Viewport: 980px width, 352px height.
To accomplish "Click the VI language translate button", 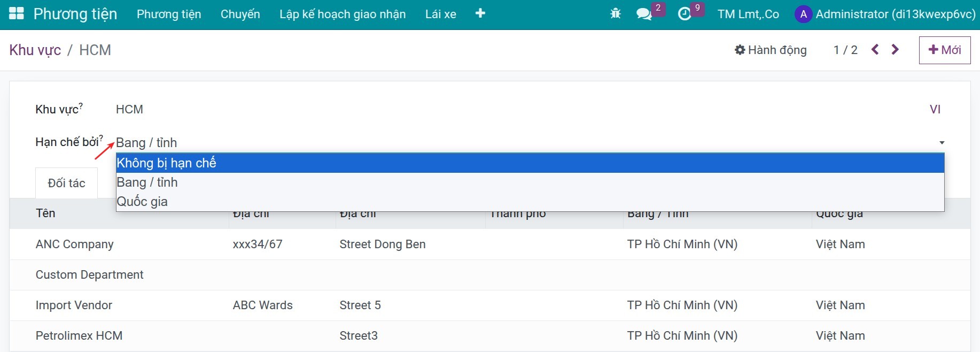I will 935,110.
